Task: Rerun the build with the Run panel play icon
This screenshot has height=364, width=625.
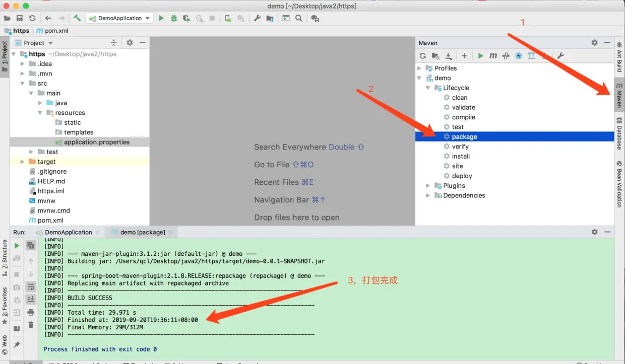Action: tap(17, 246)
